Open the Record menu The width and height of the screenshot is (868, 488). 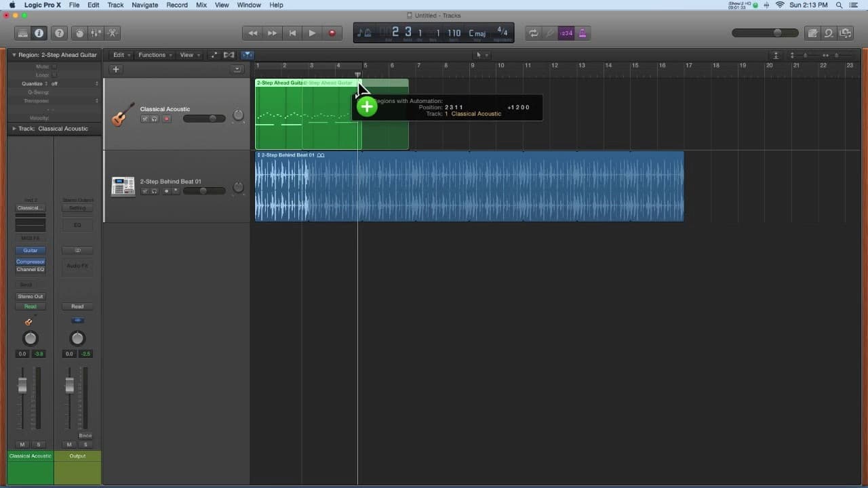click(x=177, y=5)
